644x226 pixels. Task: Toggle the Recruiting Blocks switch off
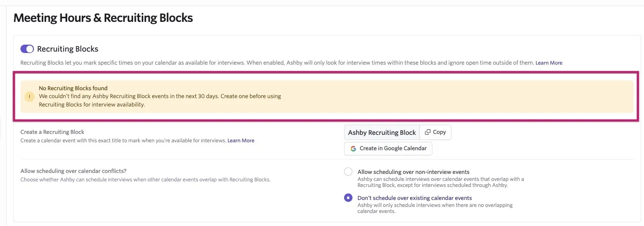tap(27, 49)
